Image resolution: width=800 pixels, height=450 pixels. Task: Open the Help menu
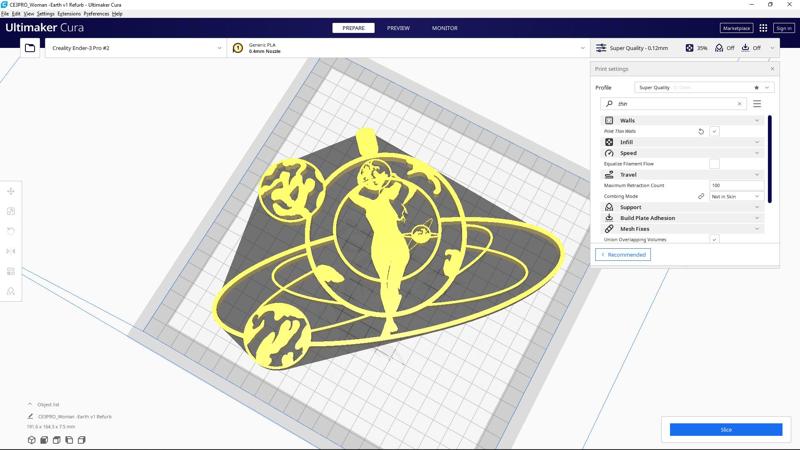coord(117,14)
